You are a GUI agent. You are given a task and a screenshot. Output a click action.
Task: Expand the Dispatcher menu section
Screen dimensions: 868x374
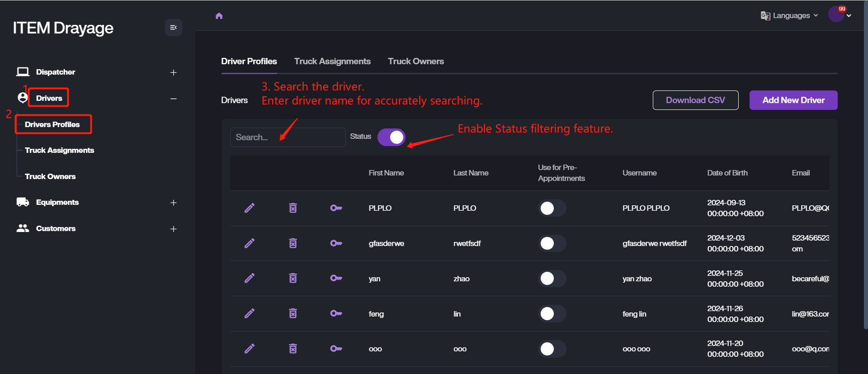(173, 72)
